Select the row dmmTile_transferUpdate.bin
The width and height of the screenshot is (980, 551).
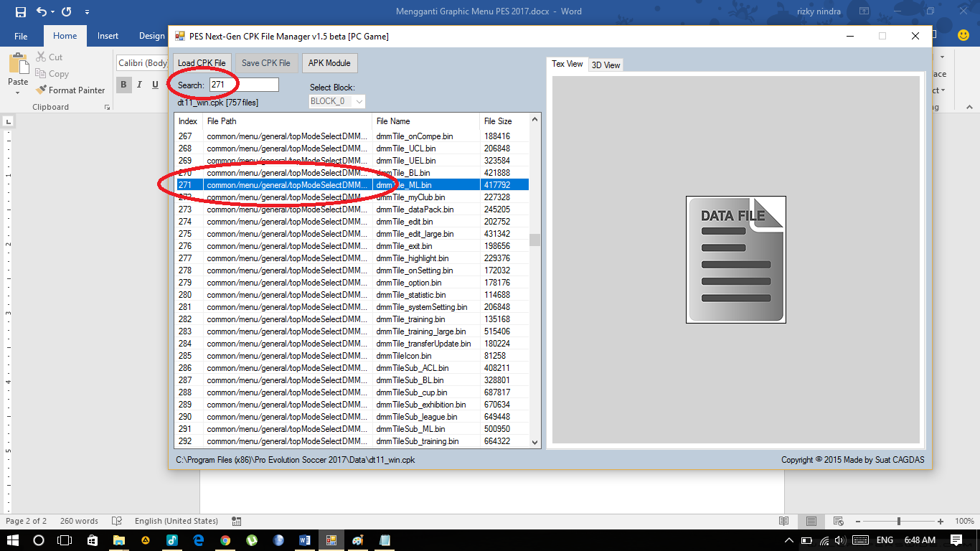coord(352,344)
